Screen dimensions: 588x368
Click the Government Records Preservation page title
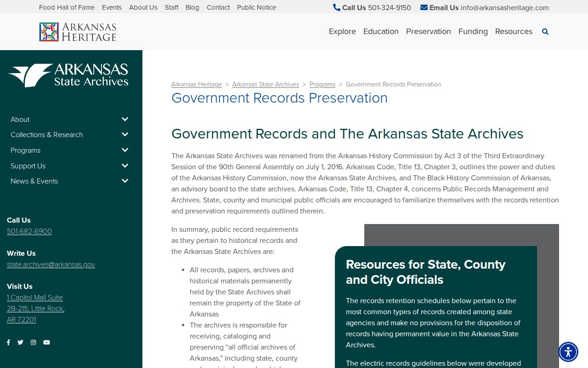[x=279, y=98]
